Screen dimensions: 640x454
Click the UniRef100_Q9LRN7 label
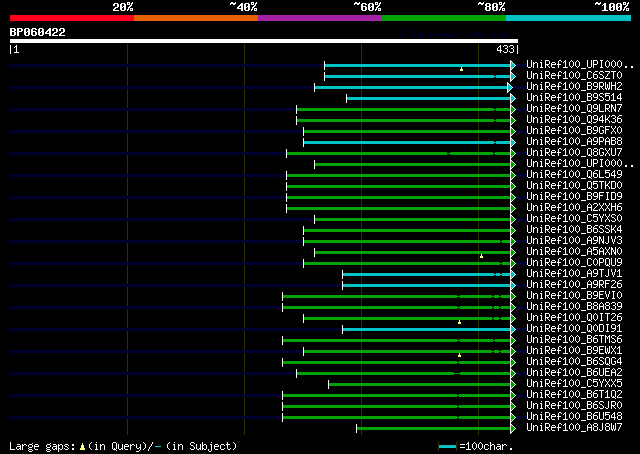574,109
